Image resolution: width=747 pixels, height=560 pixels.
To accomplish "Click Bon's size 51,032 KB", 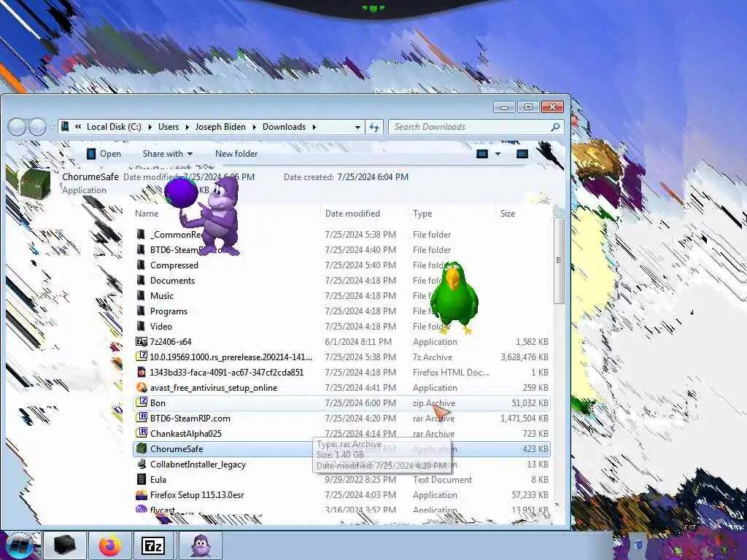I will point(530,402).
